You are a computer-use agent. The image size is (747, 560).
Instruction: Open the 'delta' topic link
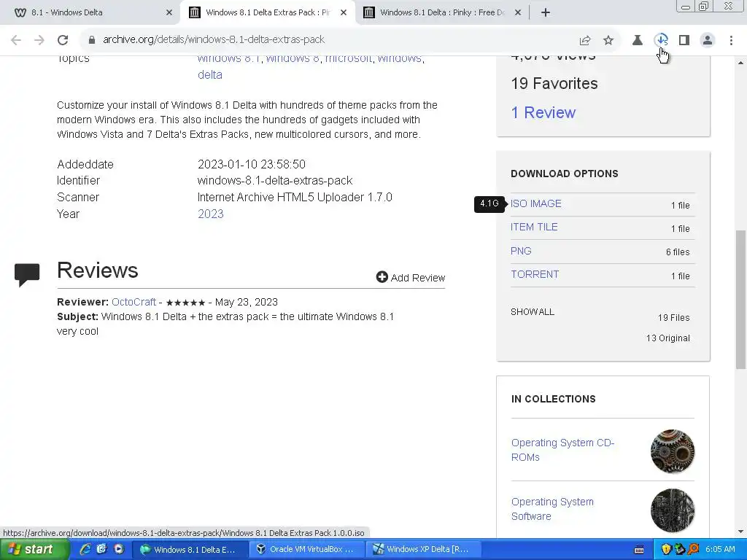[x=210, y=75]
